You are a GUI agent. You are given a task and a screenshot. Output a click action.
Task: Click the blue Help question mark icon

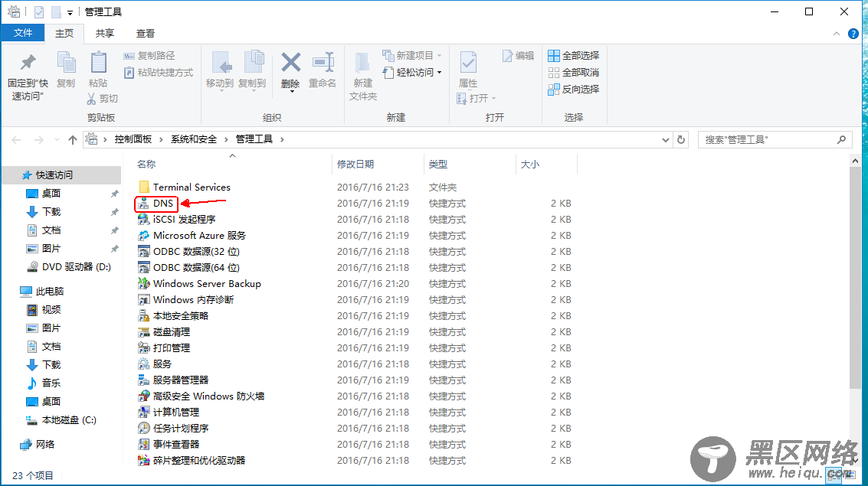[x=853, y=34]
